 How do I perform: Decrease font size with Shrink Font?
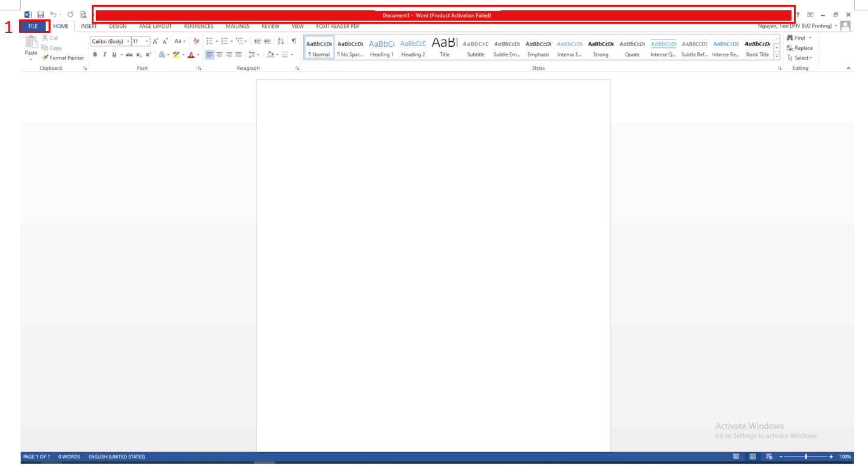point(165,41)
